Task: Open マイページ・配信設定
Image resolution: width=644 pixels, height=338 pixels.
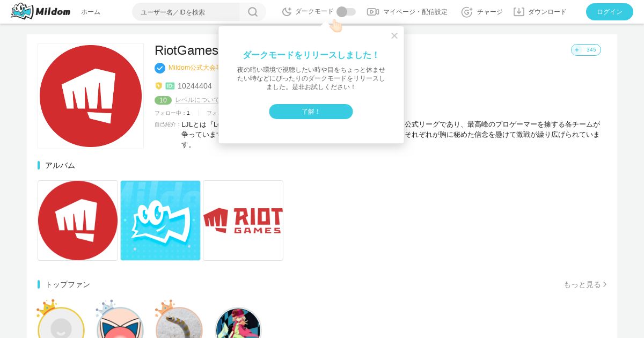Action: 415,12
